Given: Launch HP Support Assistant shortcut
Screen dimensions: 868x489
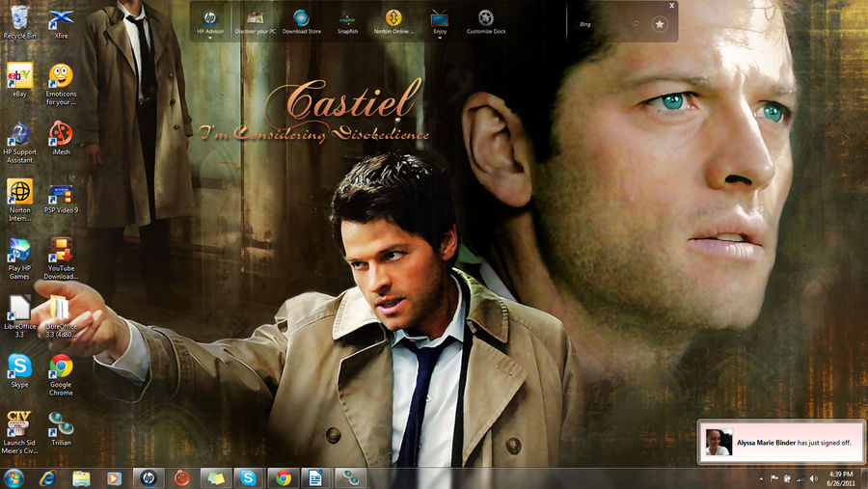Looking at the screenshot, I should pos(19,143).
